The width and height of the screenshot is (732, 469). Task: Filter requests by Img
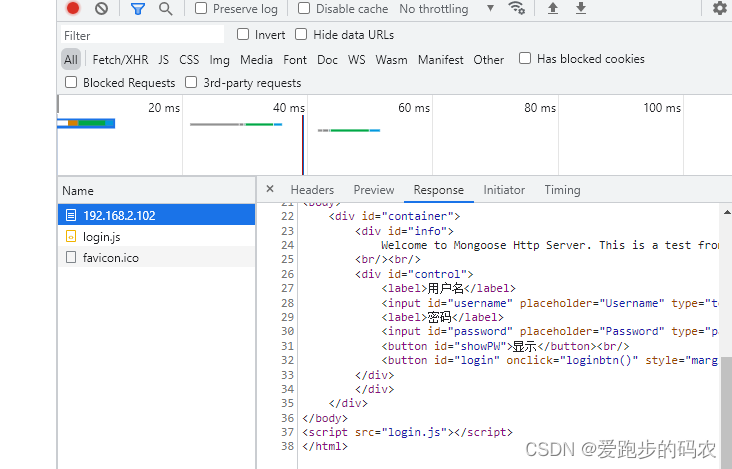pyautogui.click(x=219, y=60)
